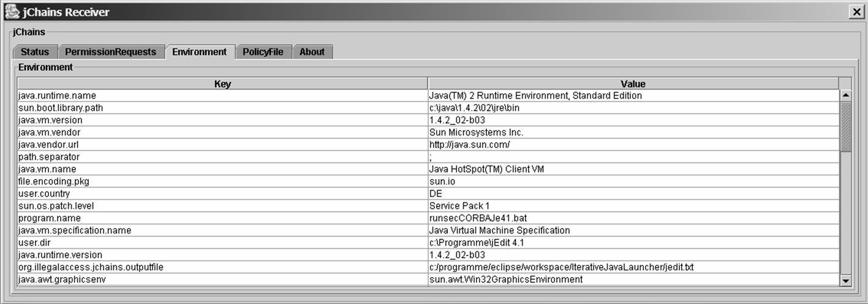Image resolution: width=868 pixels, height=304 pixels.
Task: Select the java.runtime.name key cell
Action: coord(222,96)
